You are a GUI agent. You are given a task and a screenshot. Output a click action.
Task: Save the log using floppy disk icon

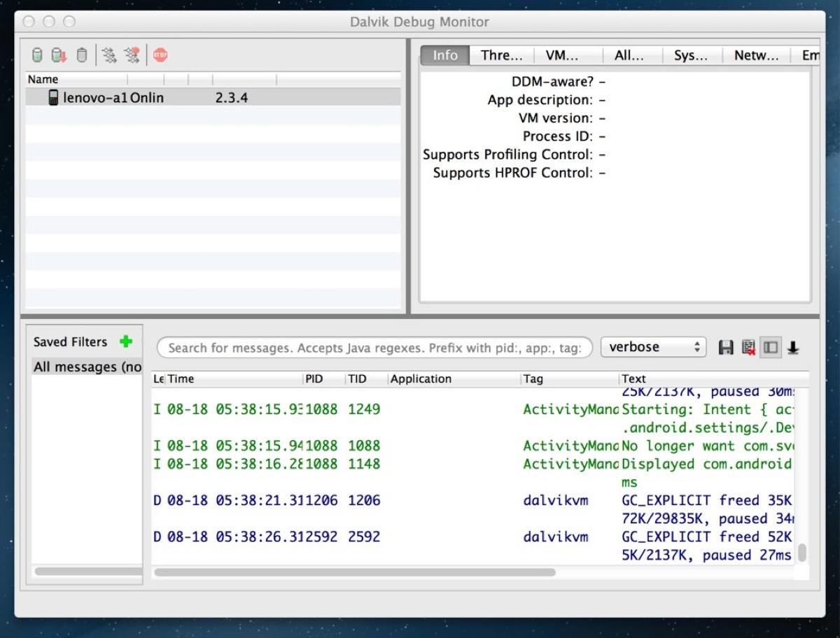pos(726,348)
